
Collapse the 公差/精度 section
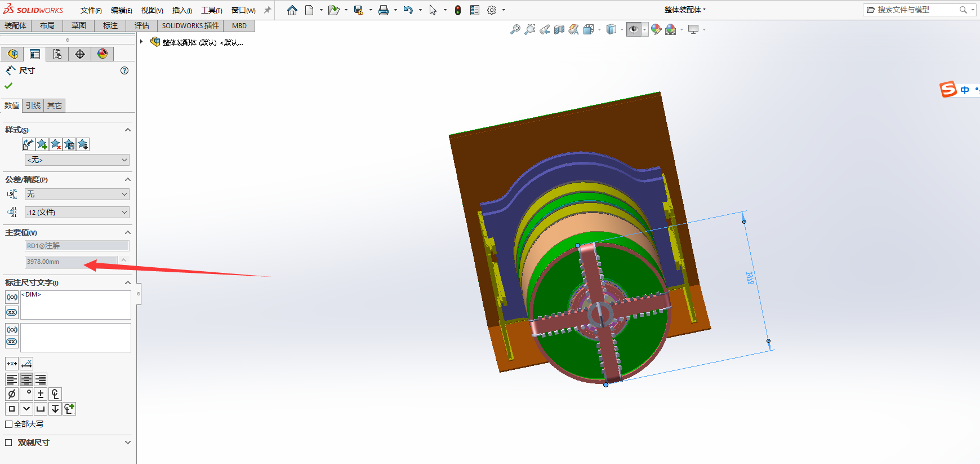tap(128, 179)
